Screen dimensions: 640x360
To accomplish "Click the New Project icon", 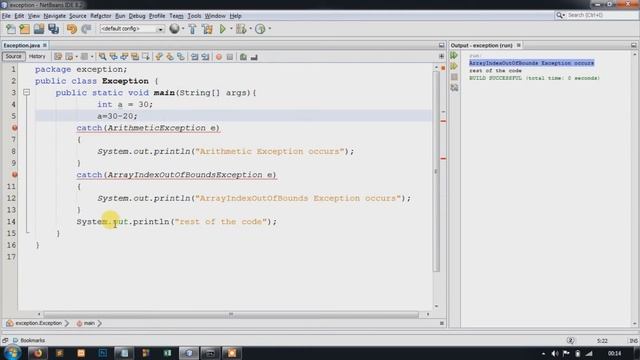I will (25, 29).
